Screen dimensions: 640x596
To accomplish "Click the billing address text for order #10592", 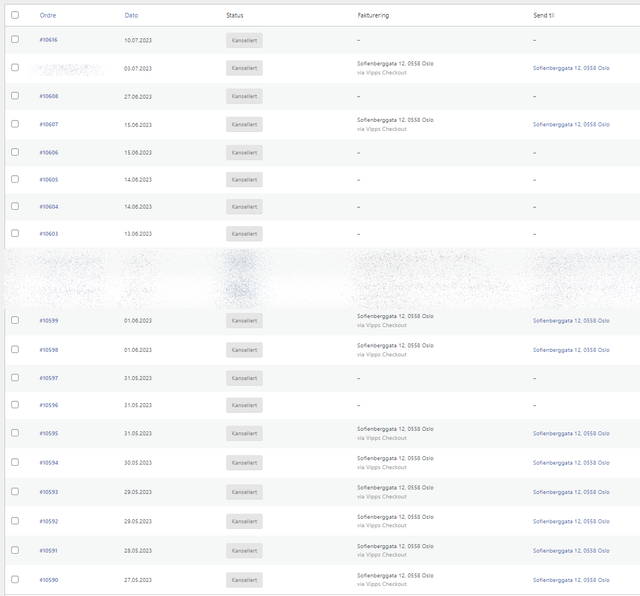I will (395, 517).
